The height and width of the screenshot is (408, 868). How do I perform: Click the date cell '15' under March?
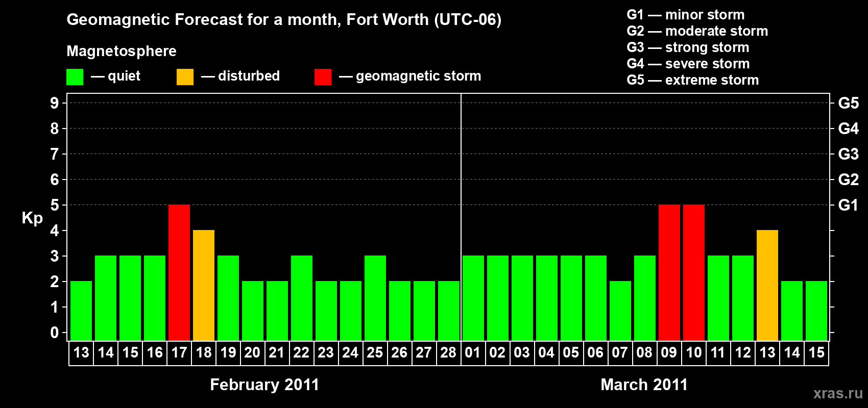tap(816, 353)
